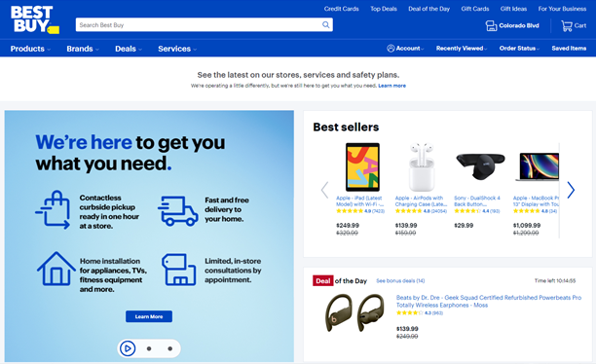Open the Order Status dropdown
The image size is (596, 364).
[x=519, y=49]
